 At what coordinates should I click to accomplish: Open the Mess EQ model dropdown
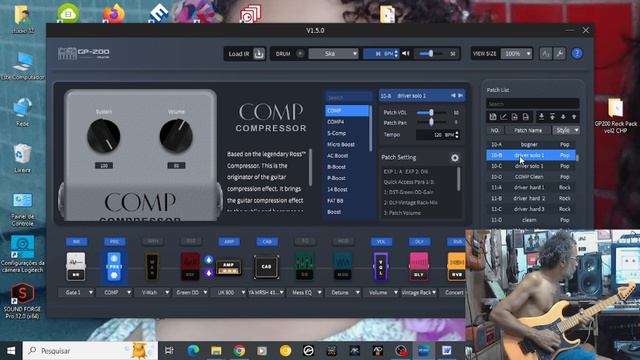click(305, 293)
